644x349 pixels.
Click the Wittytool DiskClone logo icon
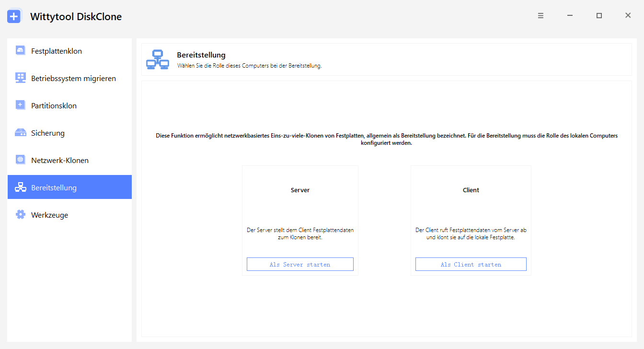(x=14, y=16)
